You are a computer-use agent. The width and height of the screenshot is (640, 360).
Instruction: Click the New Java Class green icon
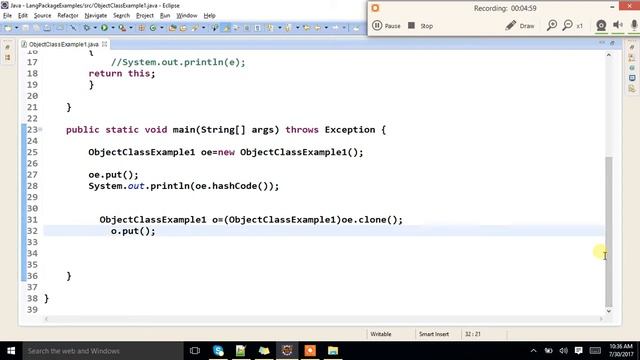coord(153,28)
